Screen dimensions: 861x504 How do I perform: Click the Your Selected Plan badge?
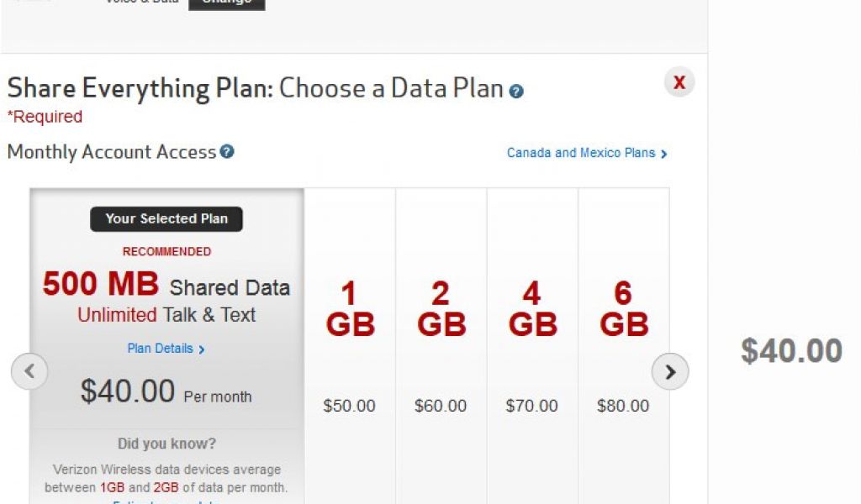[x=166, y=219]
